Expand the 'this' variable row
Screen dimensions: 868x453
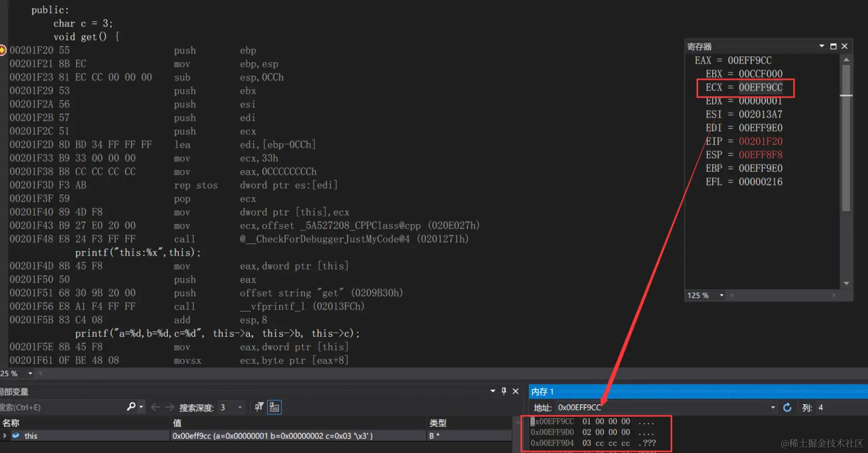click(5, 436)
